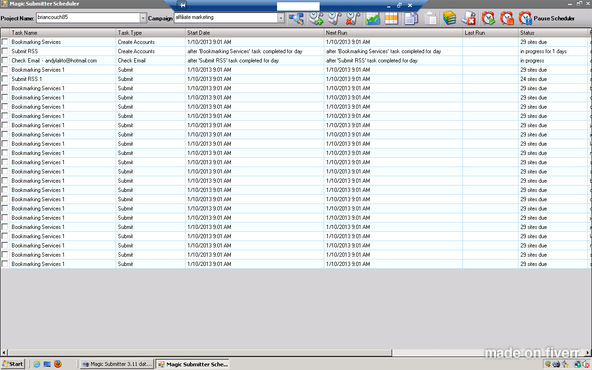This screenshot has width=592, height=370.
Task: Click the horizontal scrollbar left arrow
Action: [x=4, y=353]
